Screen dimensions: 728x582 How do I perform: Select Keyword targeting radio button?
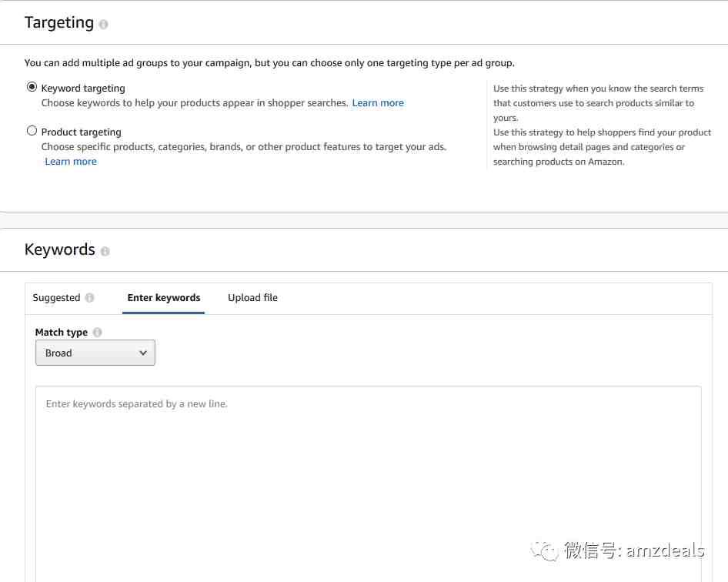pos(32,87)
